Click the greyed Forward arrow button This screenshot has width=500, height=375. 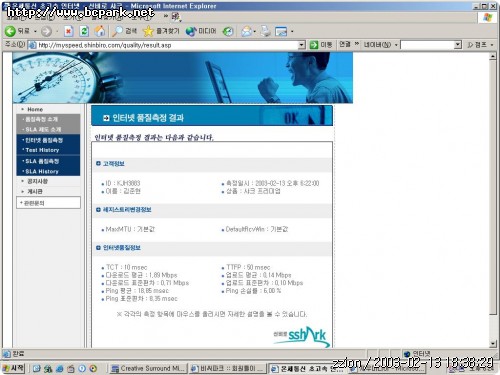pyautogui.click(x=46, y=32)
